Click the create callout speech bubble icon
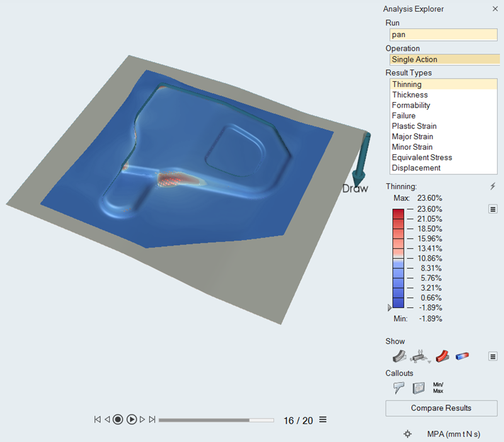504x442 pixels. (399, 388)
